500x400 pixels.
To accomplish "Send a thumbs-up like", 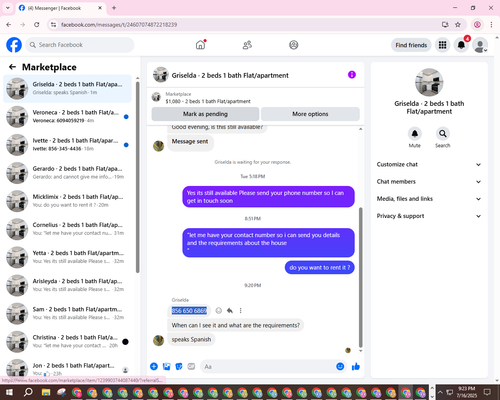I will coord(356,367).
